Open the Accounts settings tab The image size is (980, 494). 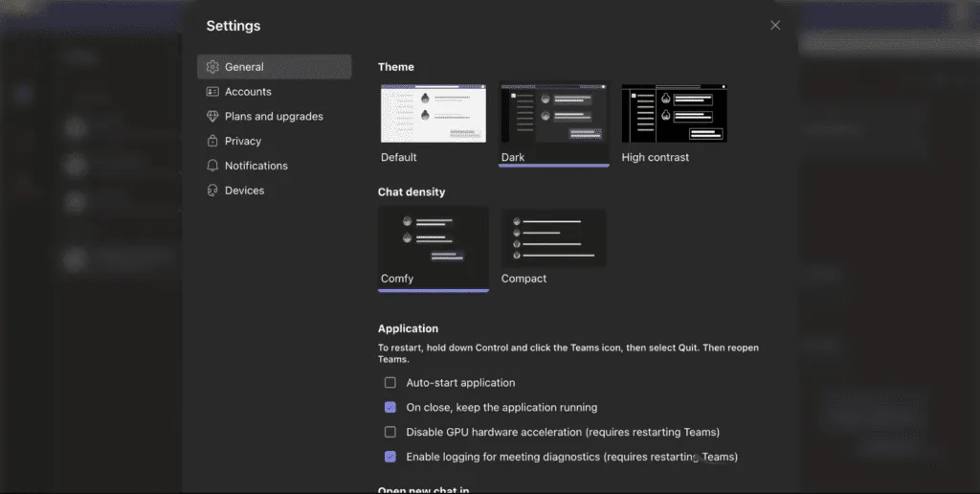[248, 92]
